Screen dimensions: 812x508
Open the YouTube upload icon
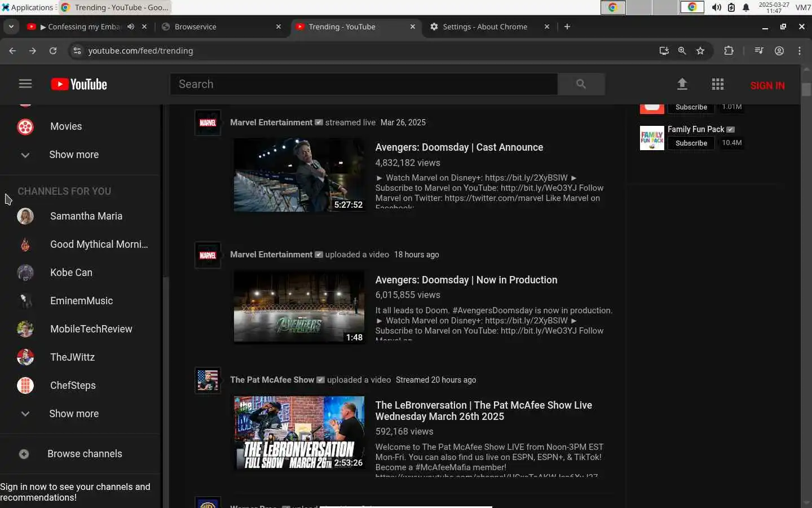click(682, 84)
